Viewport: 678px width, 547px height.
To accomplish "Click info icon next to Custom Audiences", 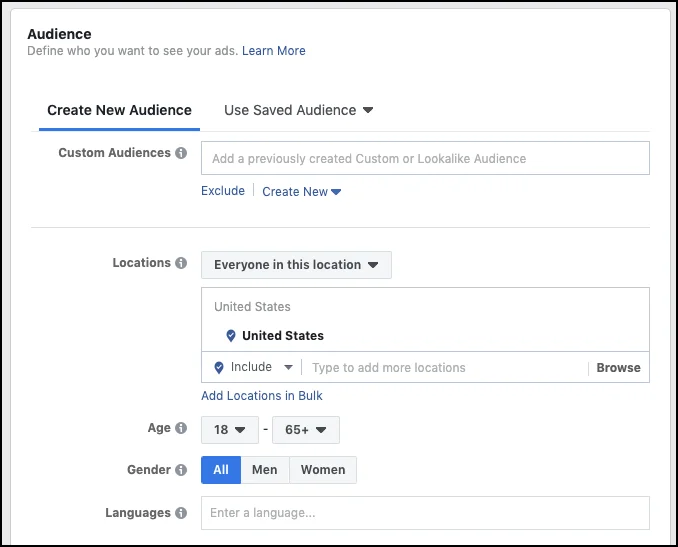I will [x=181, y=154].
